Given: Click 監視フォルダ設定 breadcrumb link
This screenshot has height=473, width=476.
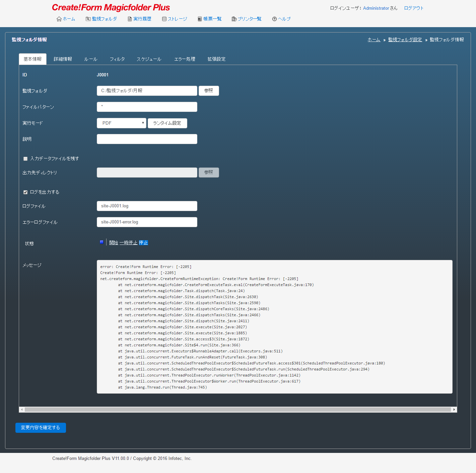Looking at the screenshot, I should [405, 40].
